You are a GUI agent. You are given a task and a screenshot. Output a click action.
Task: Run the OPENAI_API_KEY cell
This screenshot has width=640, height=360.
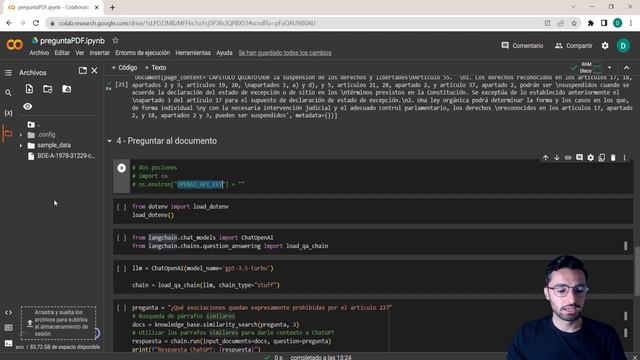tap(122, 168)
